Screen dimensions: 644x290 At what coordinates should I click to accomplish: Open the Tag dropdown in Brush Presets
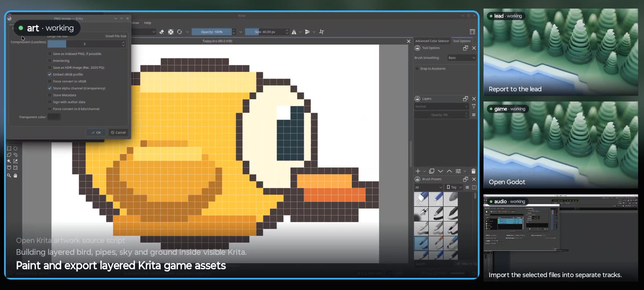(454, 187)
